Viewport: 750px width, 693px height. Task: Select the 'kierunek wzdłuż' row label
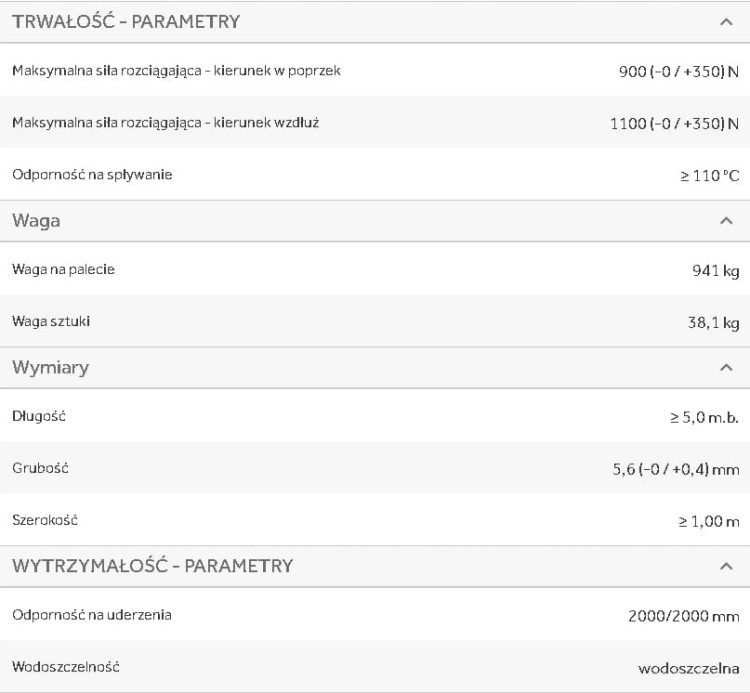165,123
